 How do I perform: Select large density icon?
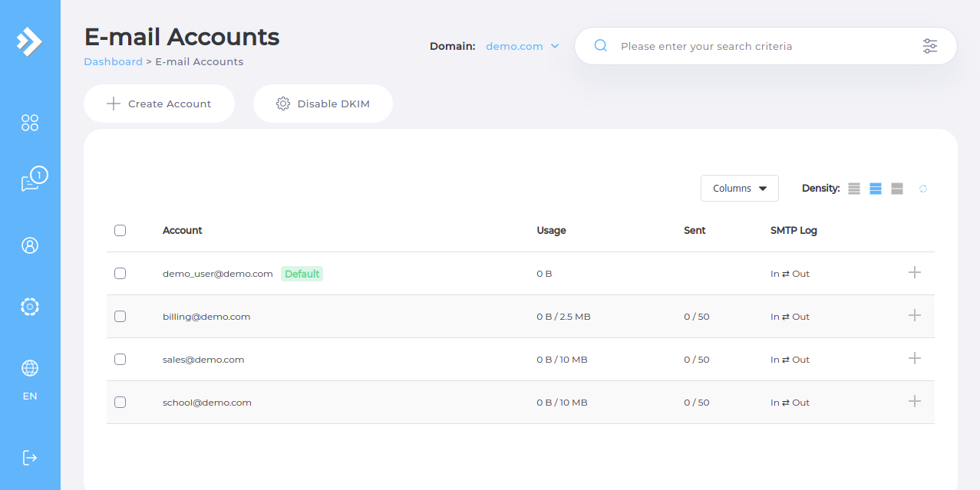point(897,189)
